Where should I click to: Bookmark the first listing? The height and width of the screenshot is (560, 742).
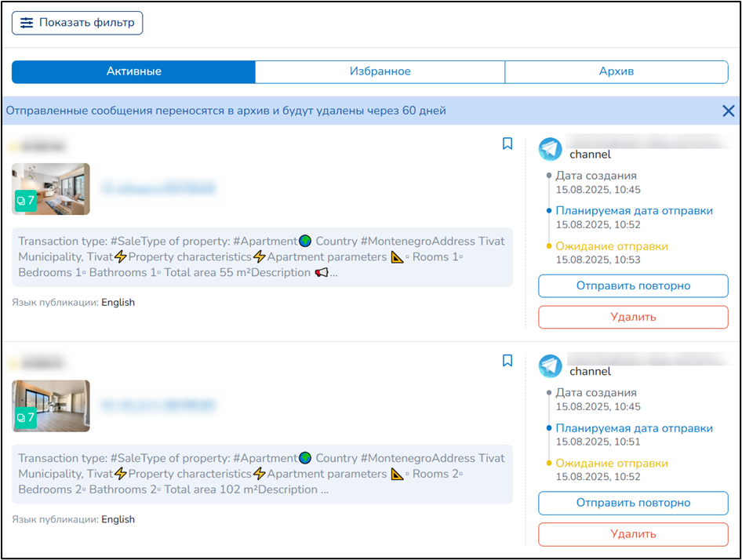(x=507, y=144)
